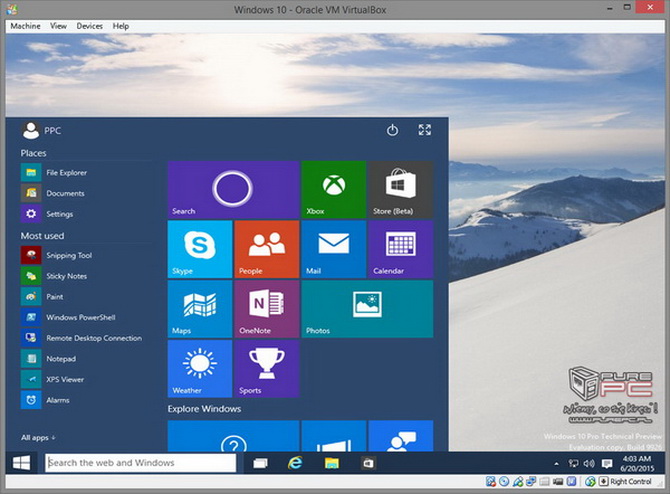
Task: Expand the All apps list
Action: [38, 437]
